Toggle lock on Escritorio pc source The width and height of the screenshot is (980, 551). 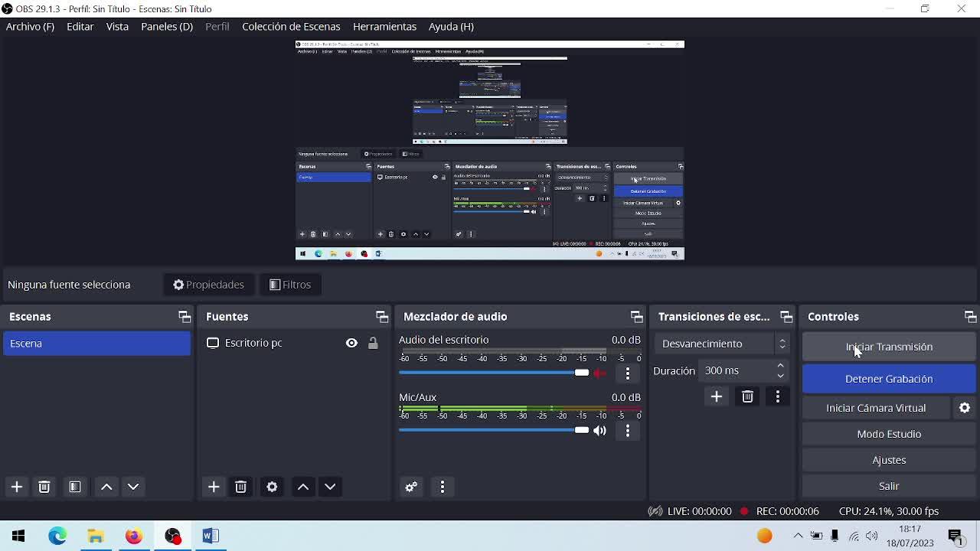pos(373,344)
